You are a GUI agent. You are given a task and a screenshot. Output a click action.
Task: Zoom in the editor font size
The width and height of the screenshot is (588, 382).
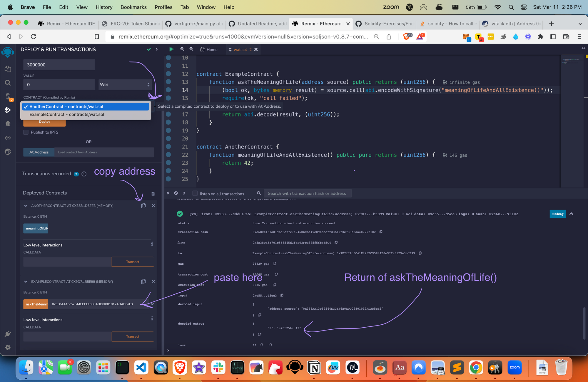pos(191,49)
